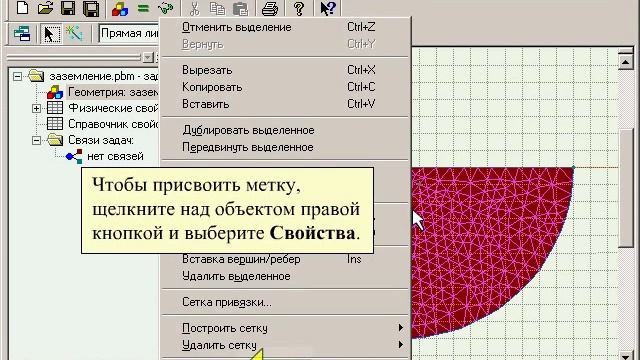The image size is (640, 360).
Task: Collapse the 'Связи задач' folder
Action: 36,140
